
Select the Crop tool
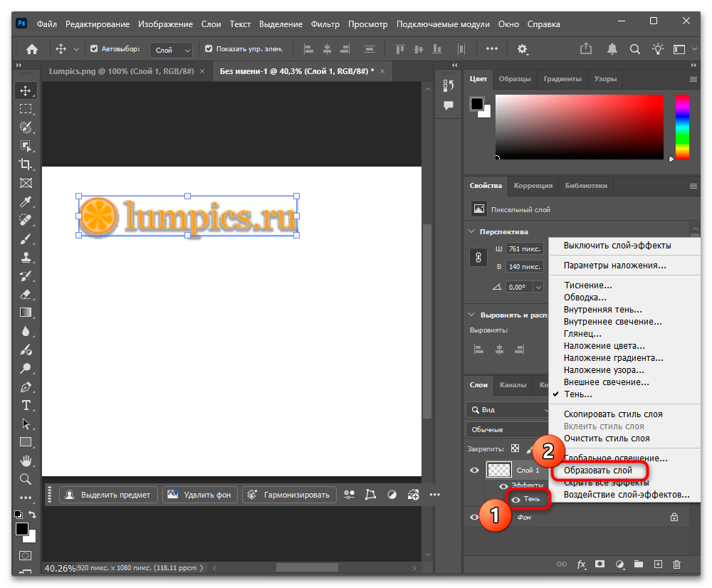pyautogui.click(x=26, y=164)
